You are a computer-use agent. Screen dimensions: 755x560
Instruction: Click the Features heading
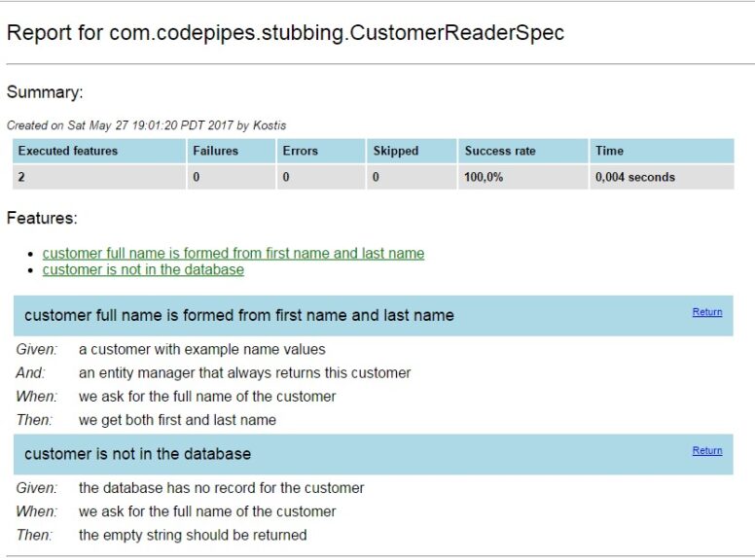point(42,218)
